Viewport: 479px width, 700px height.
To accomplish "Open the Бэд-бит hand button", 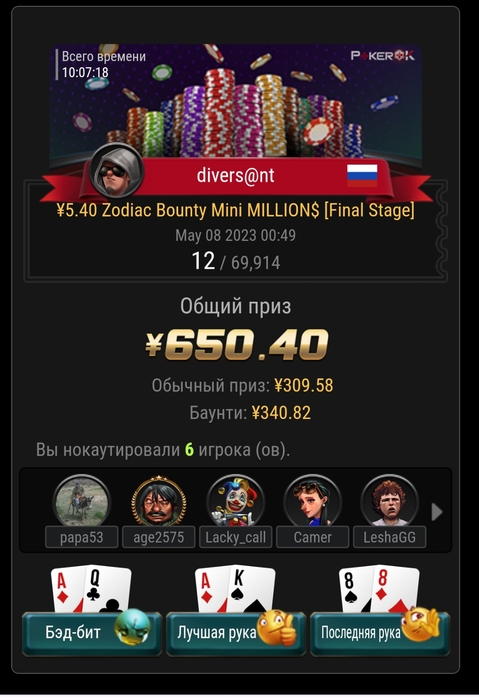I will [x=92, y=634].
